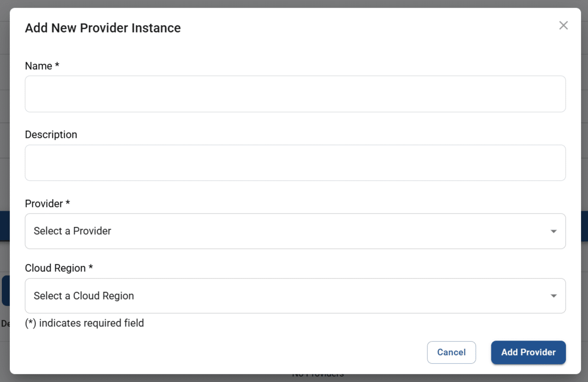This screenshot has width=588, height=382.
Task: Click the Provider dropdown caret arrow
Action: tap(554, 231)
